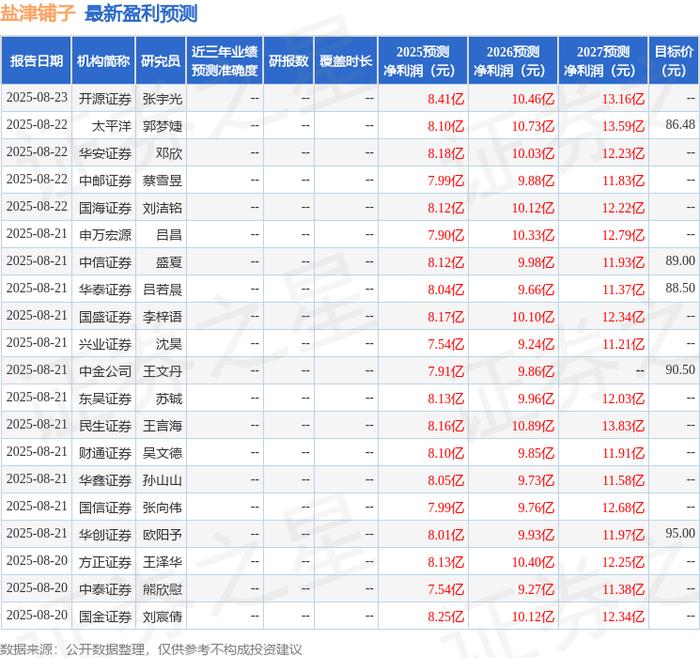Click analyst name 刘宸倩
Image resolution: width=700 pixels, height=658 pixels.
tap(162, 616)
